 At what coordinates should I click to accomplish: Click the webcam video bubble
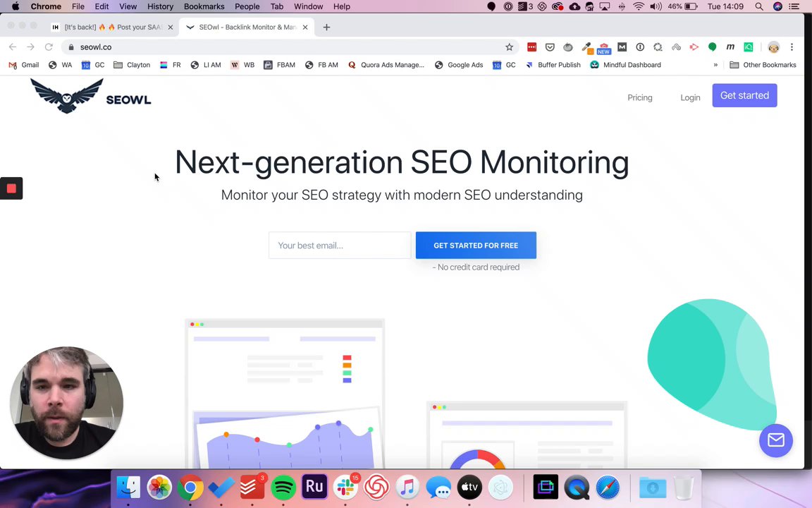pos(66,403)
